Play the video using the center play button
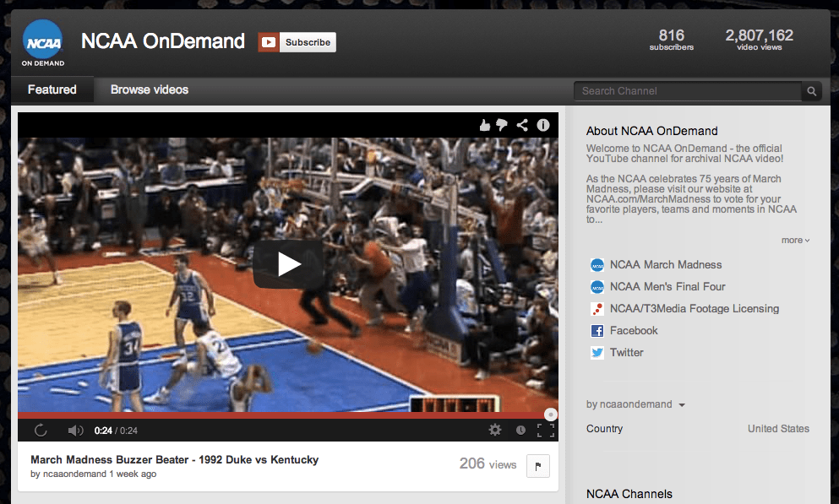This screenshot has width=839, height=504. click(288, 264)
